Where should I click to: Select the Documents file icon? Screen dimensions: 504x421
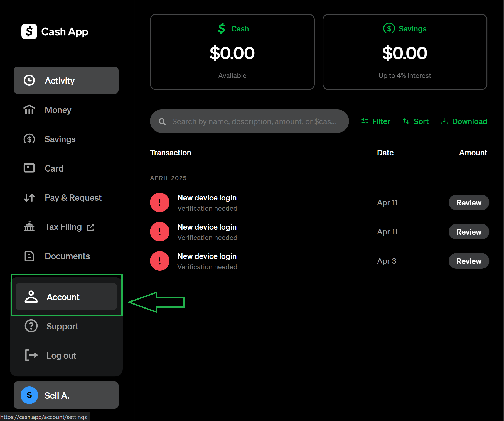tap(29, 256)
